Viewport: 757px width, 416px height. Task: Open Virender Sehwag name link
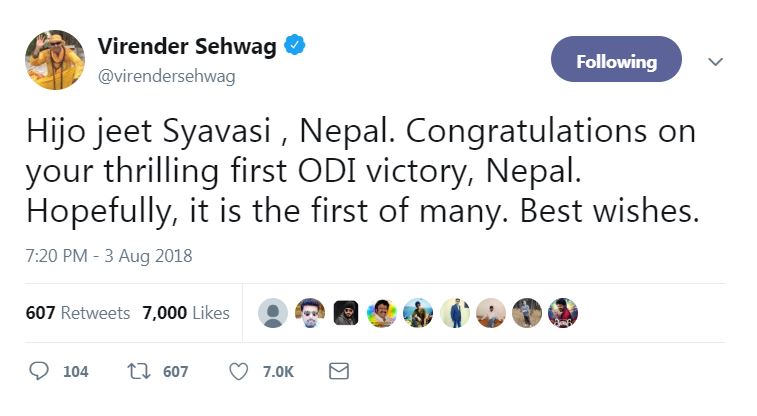pos(189,46)
